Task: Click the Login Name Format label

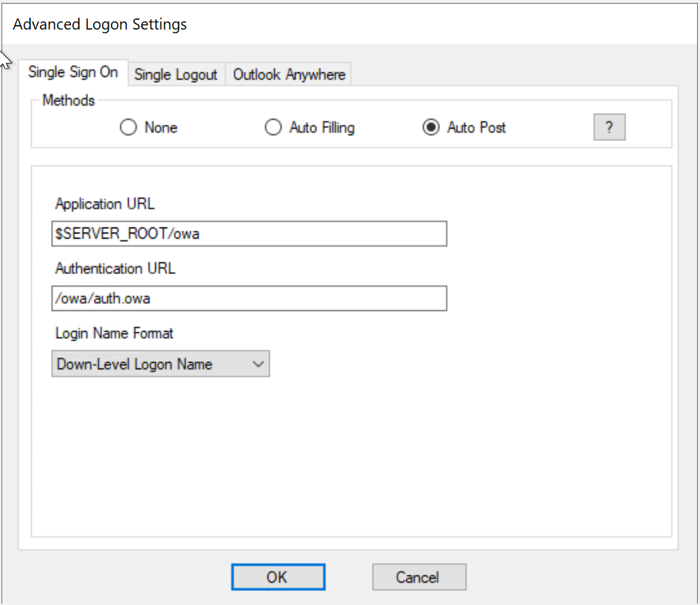Action: pos(114,333)
